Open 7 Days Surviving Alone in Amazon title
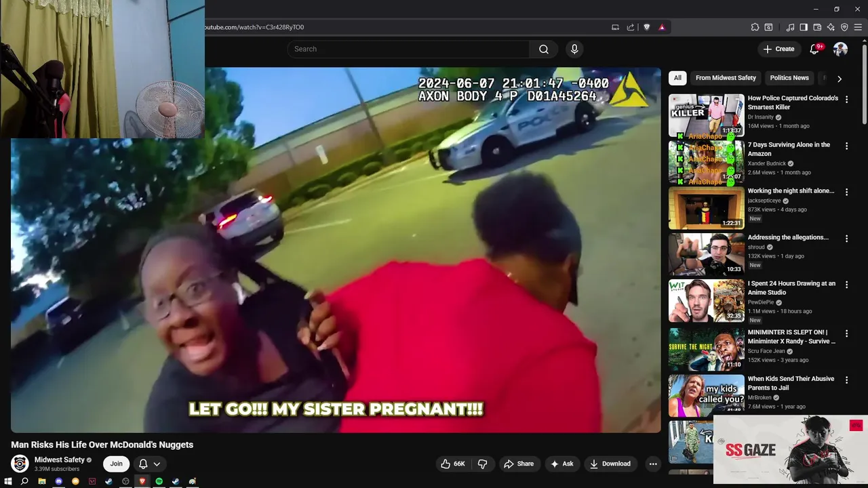Viewport: 868px width, 488px height. point(789,149)
